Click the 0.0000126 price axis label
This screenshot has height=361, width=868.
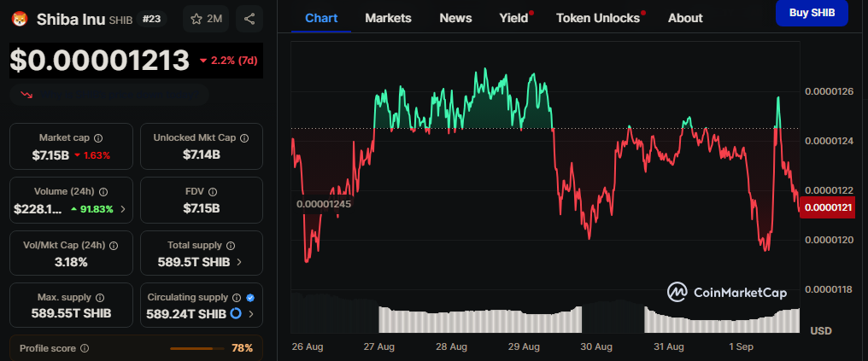829,91
